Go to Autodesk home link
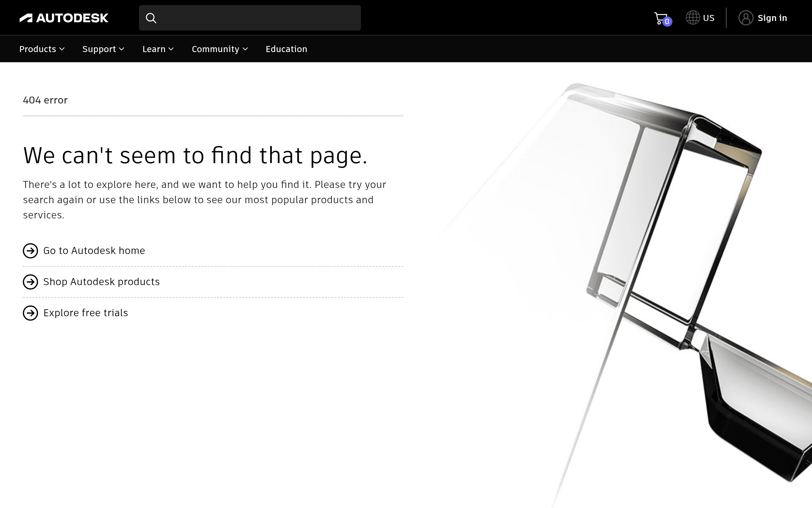Image resolution: width=812 pixels, height=508 pixels. pyautogui.click(x=94, y=251)
